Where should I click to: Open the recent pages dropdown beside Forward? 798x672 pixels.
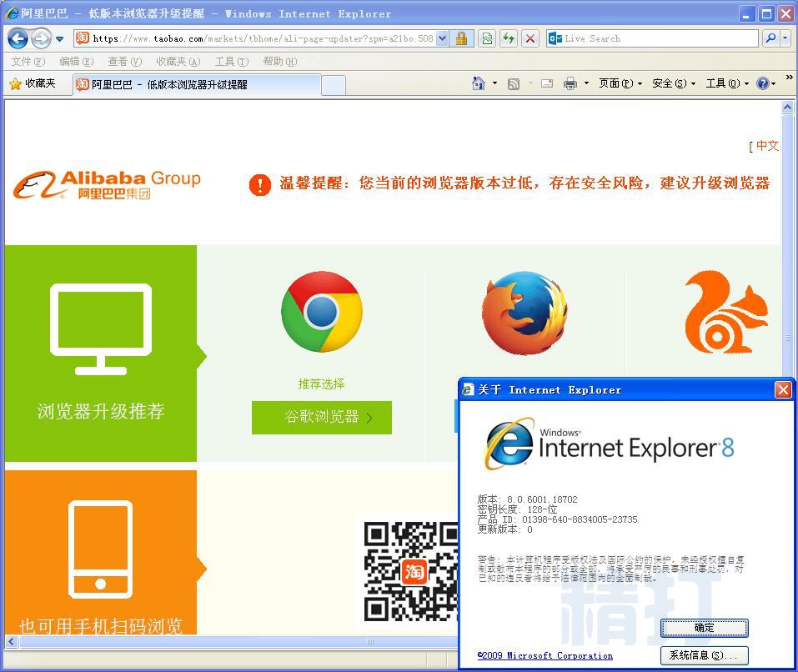pyautogui.click(x=59, y=38)
